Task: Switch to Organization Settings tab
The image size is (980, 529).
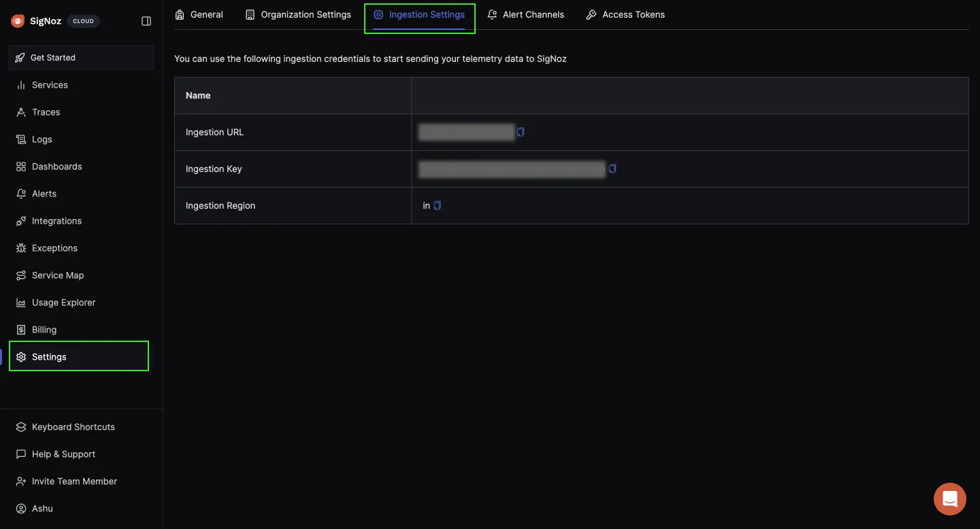Action: (x=298, y=14)
